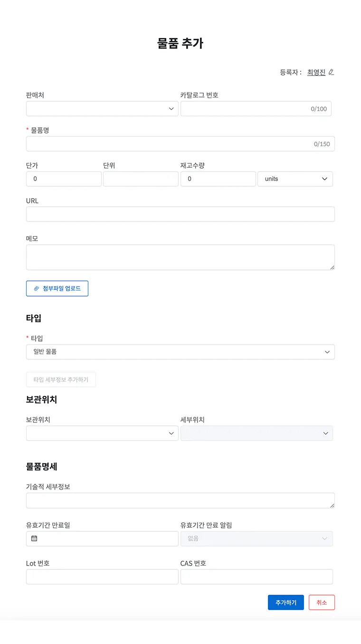Click the 메모 textarea
This screenshot has width=361, height=644.
(x=180, y=257)
